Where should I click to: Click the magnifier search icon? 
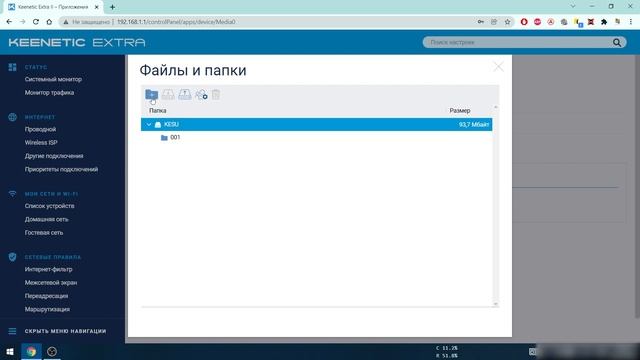click(617, 42)
